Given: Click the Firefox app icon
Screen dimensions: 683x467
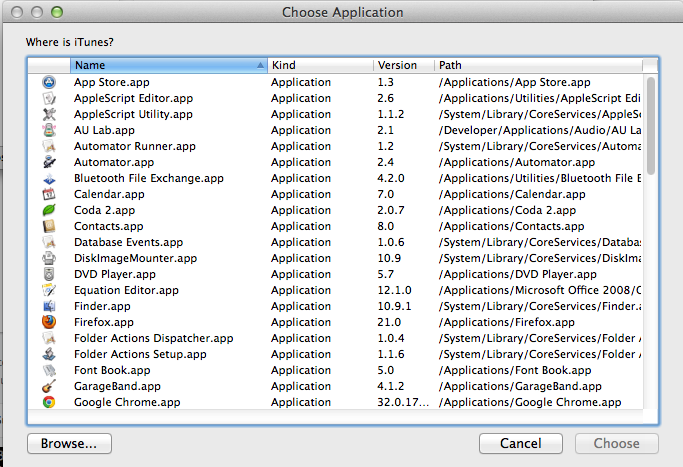Looking at the screenshot, I should tap(49, 322).
